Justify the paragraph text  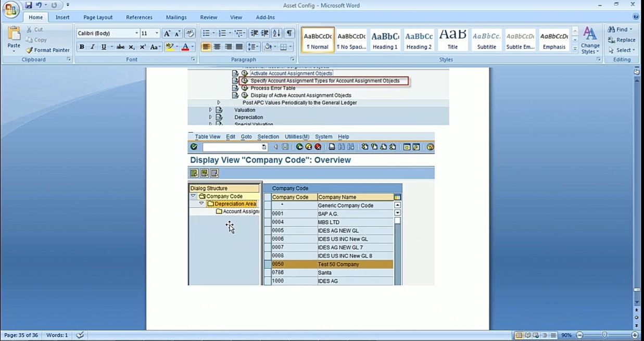[239, 47]
